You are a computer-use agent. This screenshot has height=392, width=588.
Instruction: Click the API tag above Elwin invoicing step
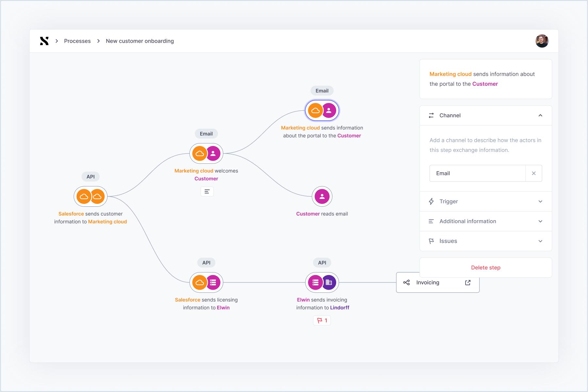coord(322,263)
